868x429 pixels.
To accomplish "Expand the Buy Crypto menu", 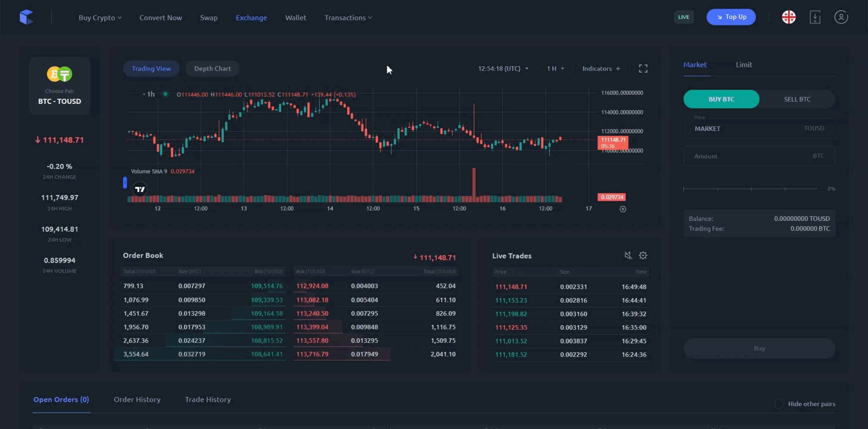I will click(100, 18).
